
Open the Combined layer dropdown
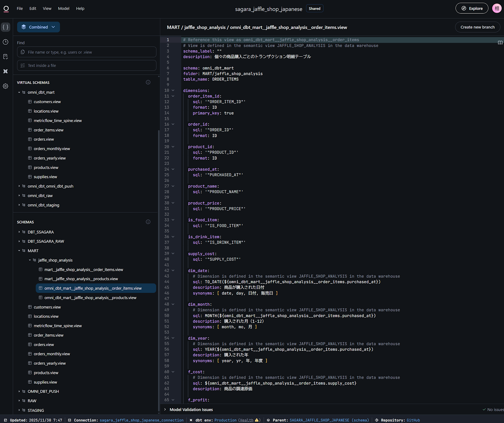coord(38,27)
